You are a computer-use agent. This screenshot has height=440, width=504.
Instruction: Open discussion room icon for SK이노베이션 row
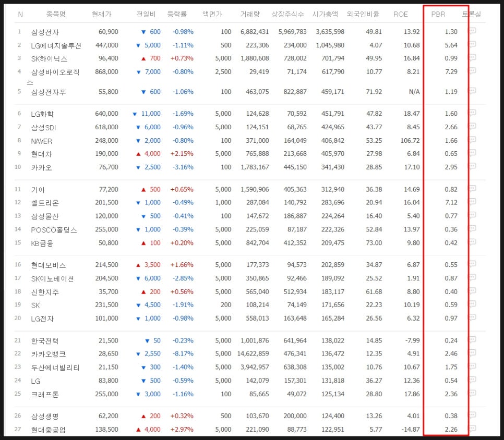click(472, 278)
